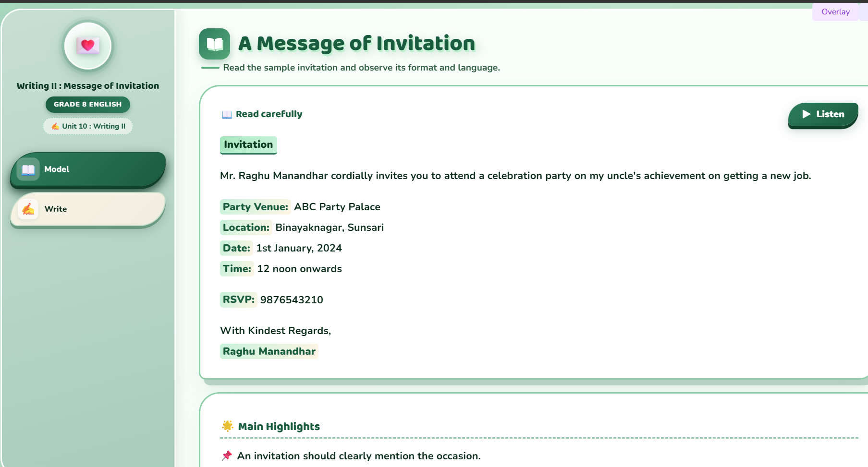Click the tip 'An invitation should clearly mention'
Viewport: 868px width, 467px height.
point(359,456)
